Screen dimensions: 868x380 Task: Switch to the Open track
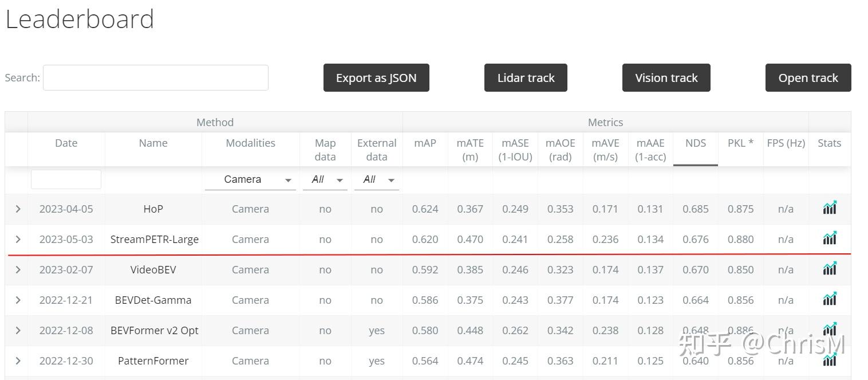(x=808, y=78)
